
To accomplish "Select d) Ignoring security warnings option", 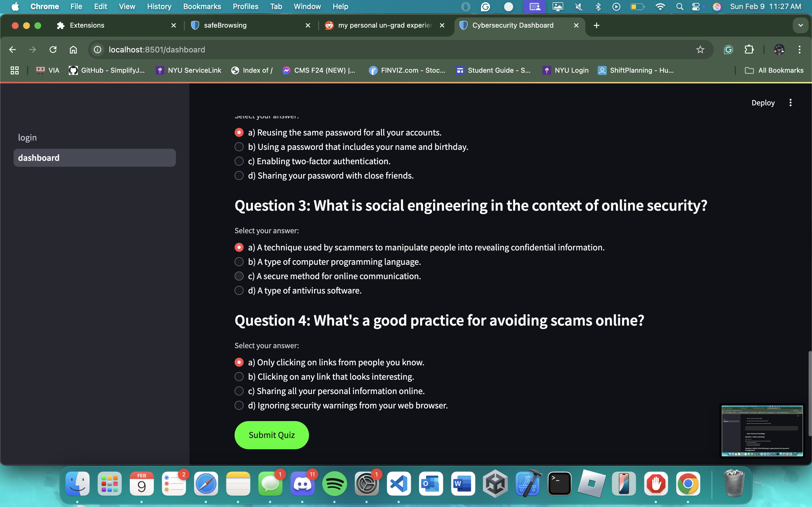I will coord(239,405).
